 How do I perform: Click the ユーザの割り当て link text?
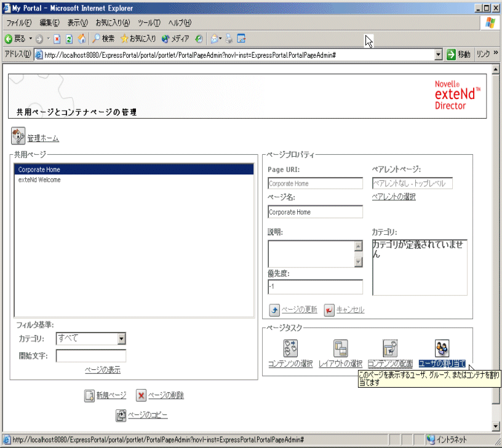point(442,364)
